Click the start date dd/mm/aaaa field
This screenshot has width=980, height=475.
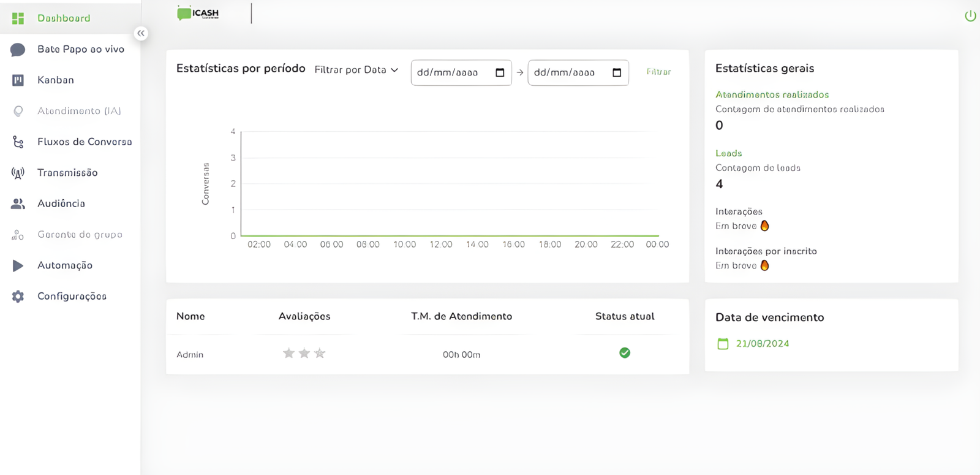coord(448,72)
